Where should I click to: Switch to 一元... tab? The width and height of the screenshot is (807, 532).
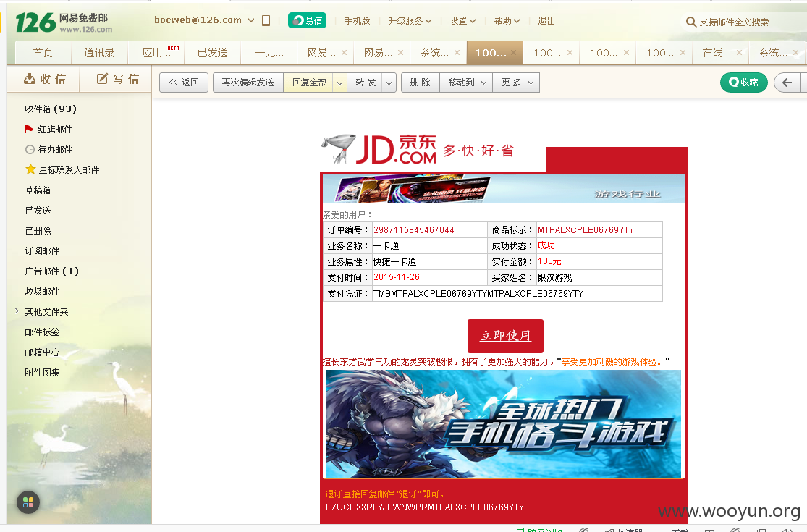point(269,53)
